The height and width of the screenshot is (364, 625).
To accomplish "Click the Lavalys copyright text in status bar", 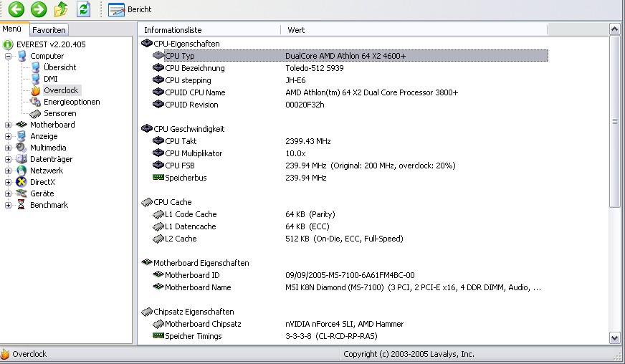I will pyautogui.click(x=409, y=354).
